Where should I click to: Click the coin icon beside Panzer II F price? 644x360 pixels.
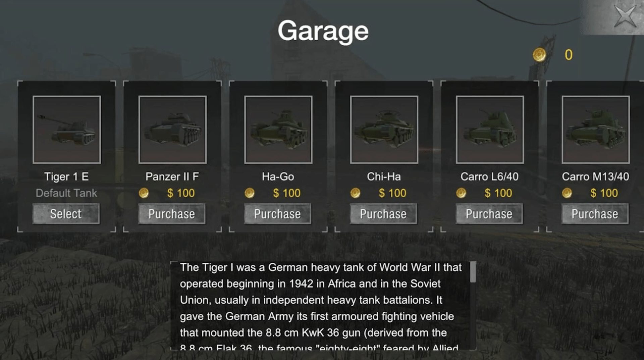pyautogui.click(x=144, y=193)
